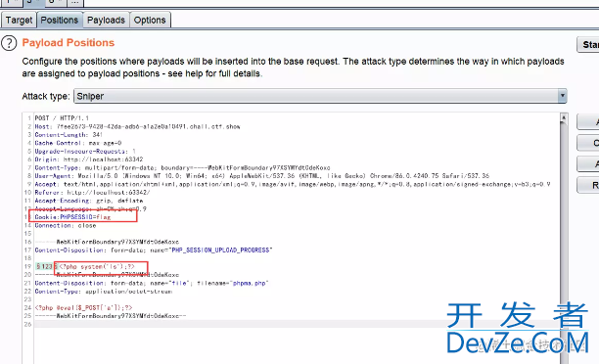Click the request editor scrollbar up arrow

(563, 117)
